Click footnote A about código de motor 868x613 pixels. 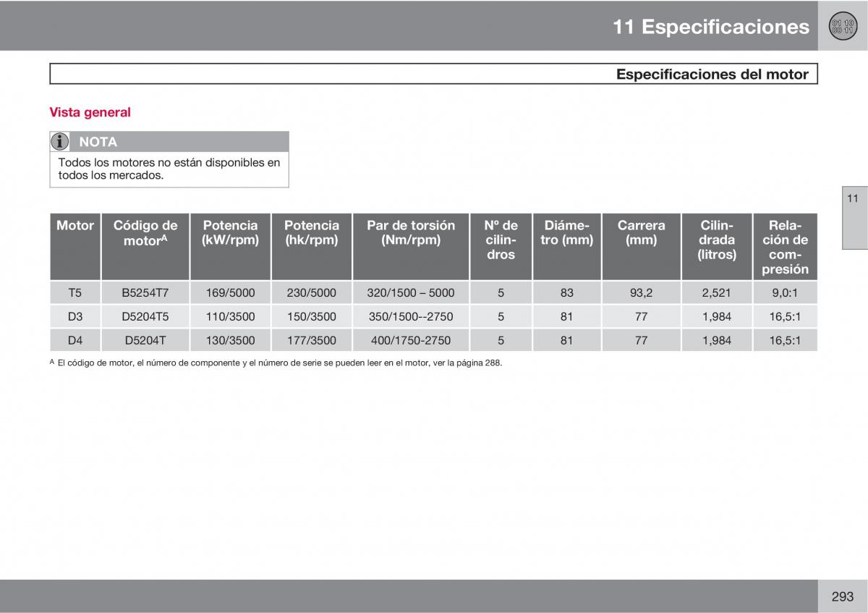point(276,363)
